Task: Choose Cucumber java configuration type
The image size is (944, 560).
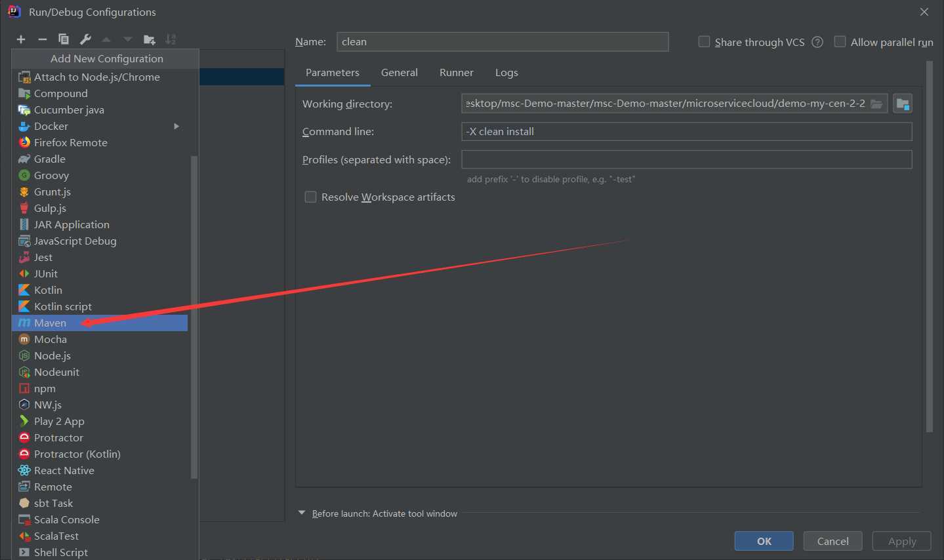Action: [x=100, y=110]
